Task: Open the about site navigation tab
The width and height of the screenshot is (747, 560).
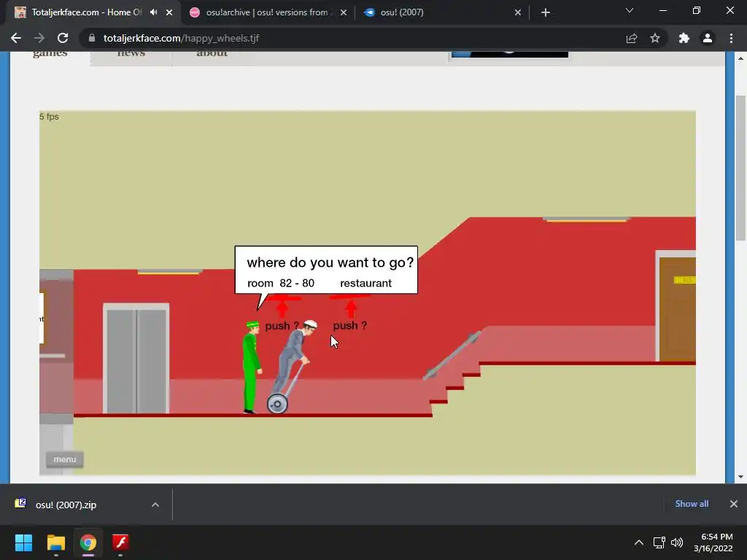Action: point(212,53)
